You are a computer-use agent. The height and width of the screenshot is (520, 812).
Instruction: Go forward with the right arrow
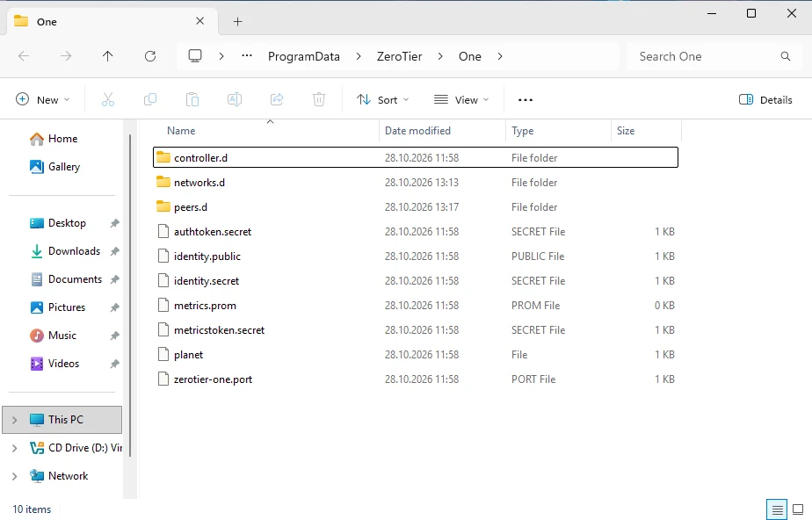click(66, 56)
